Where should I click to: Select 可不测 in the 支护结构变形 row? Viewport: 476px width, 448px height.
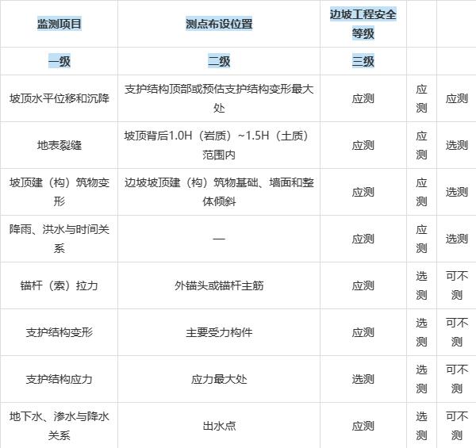point(457,332)
